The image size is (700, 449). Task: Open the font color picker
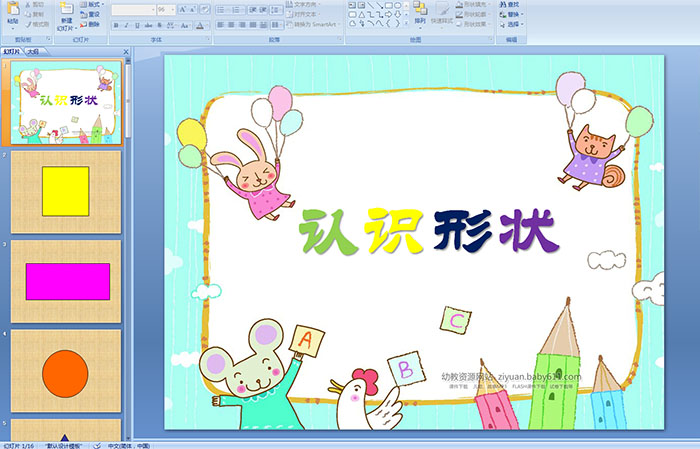point(200,24)
